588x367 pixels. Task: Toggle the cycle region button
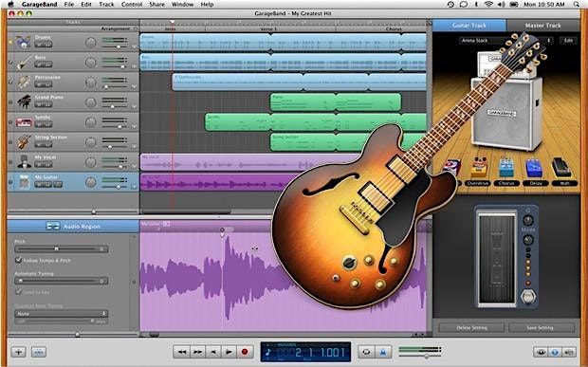[x=366, y=352]
